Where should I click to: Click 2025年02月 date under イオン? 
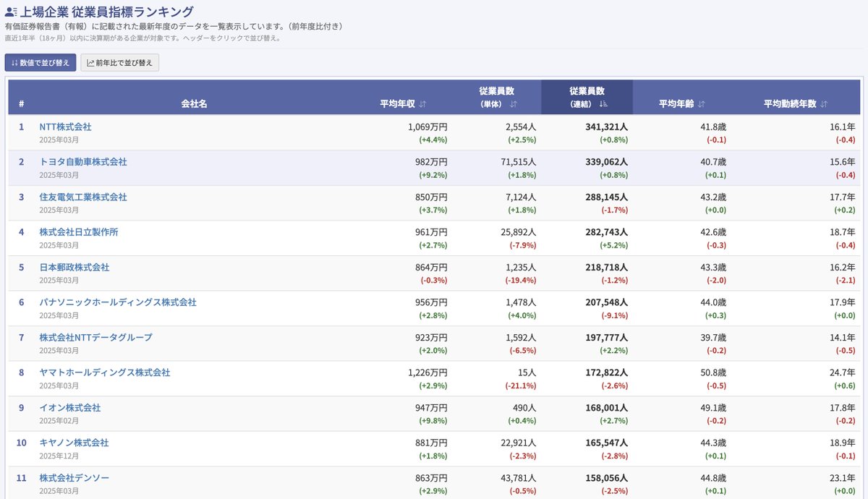coord(59,421)
